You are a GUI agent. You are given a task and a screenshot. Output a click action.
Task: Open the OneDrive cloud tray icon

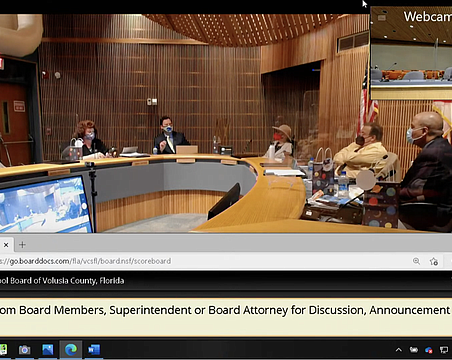click(x=429, y=350)
